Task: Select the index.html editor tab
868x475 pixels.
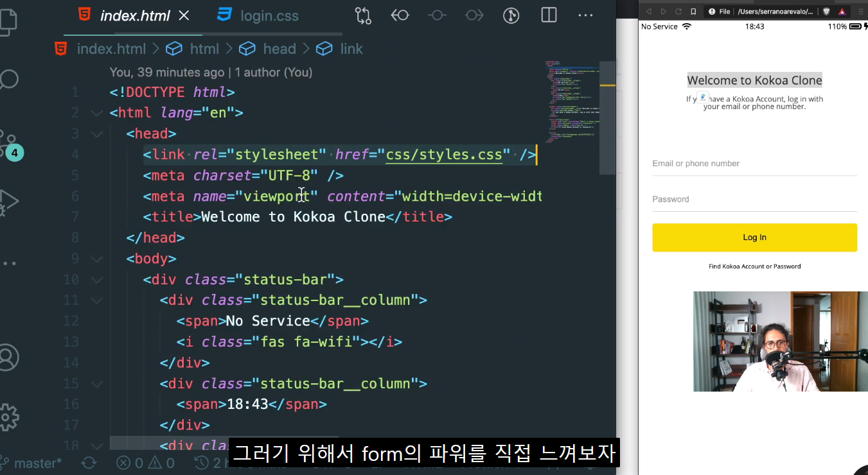Action: pos(133,16)
